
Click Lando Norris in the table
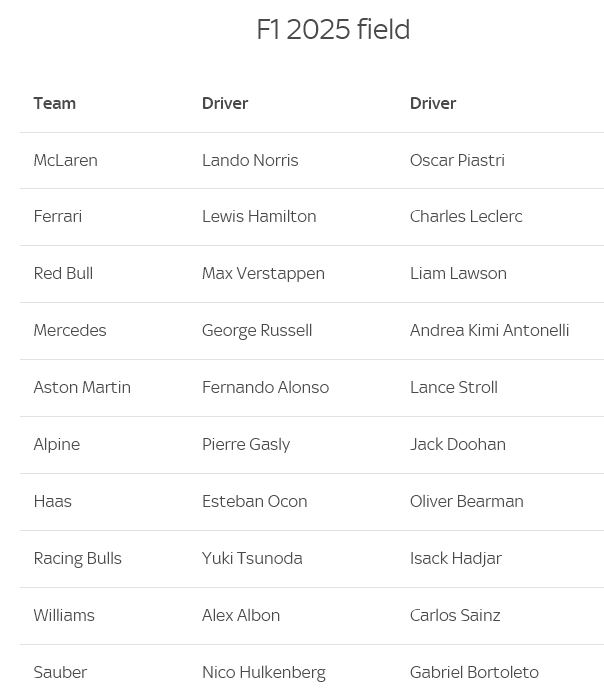click(250, 160)
